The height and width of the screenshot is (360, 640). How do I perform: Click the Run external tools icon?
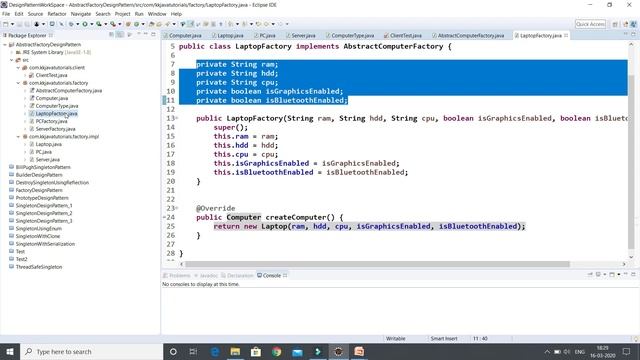coord(113,24)
